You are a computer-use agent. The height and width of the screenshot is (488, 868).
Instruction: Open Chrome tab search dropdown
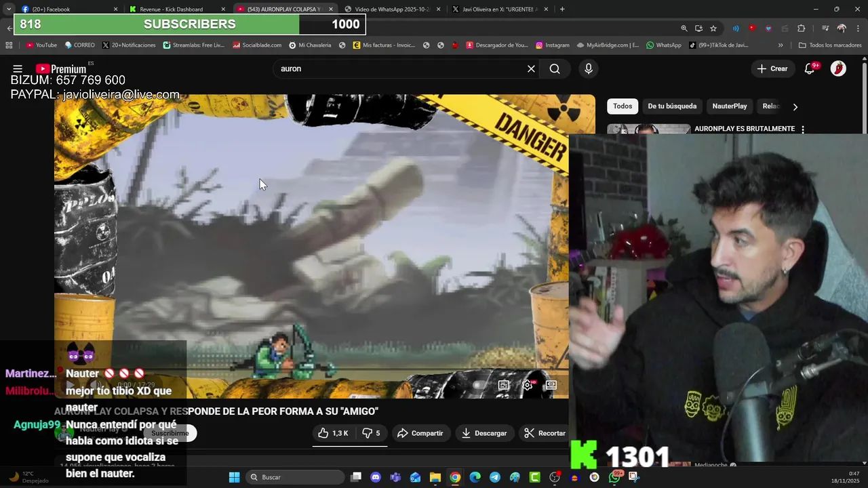coord(9,9)
